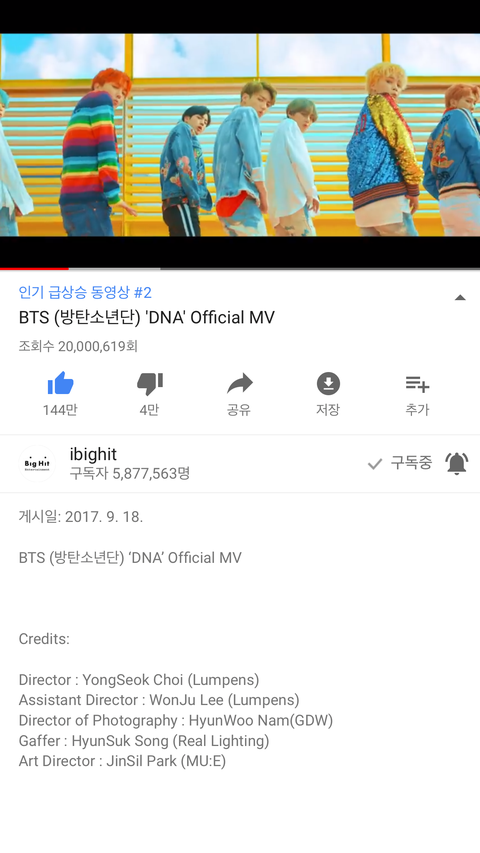Seek using the red video progress bar
Image resolution: width=480 pixels, height=853 pixels.
(240, 268)
